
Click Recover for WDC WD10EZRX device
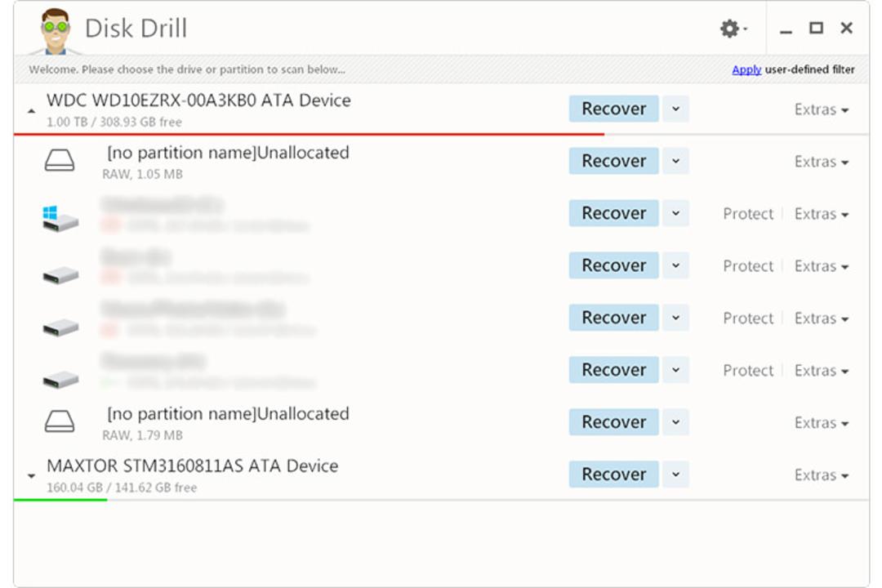[x=613, y=109]
